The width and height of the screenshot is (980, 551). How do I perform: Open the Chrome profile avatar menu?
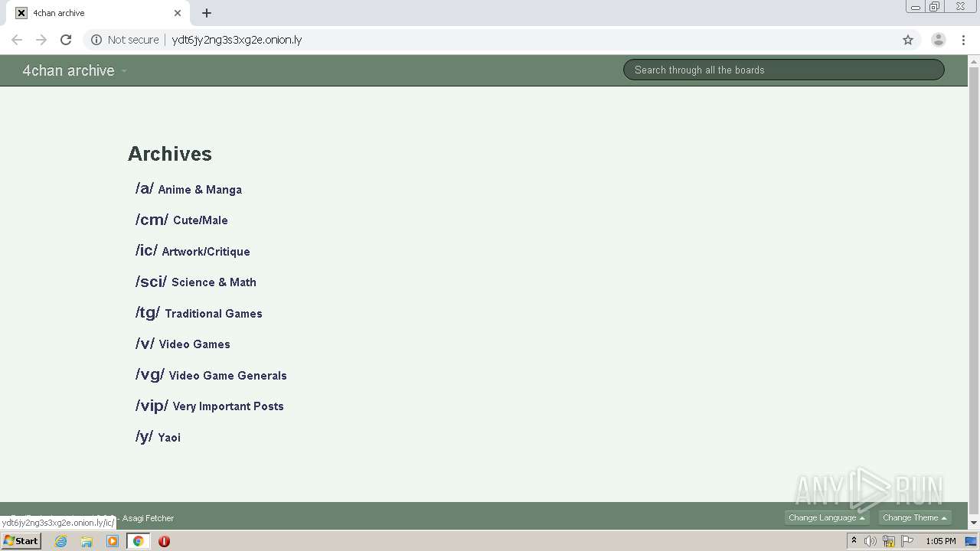pyautogui.click(x=939, y=40)
